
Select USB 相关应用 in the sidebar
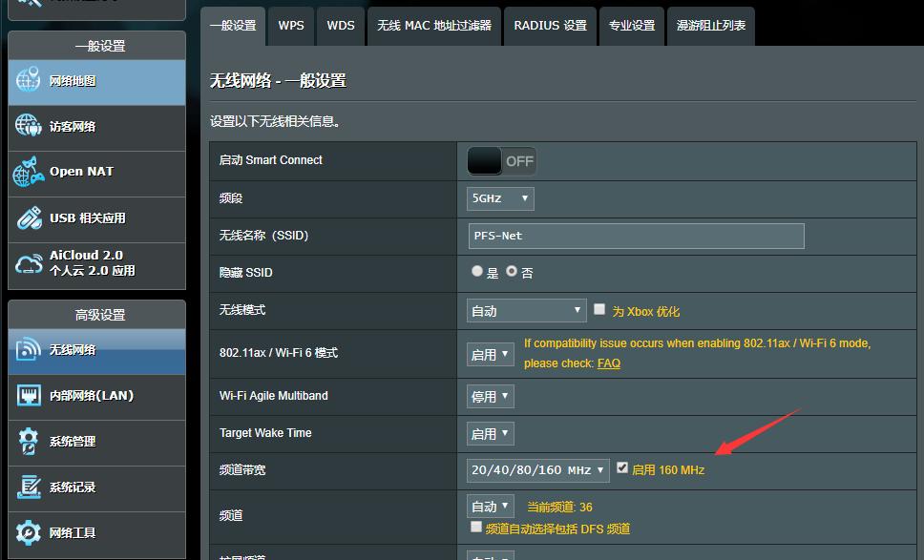tap(97, 219)
